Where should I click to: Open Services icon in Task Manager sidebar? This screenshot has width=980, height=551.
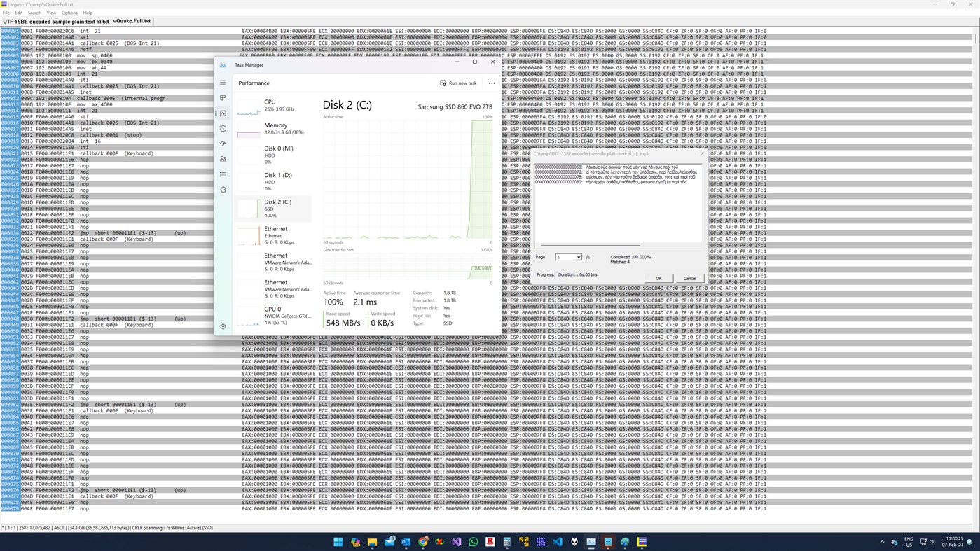223,190
